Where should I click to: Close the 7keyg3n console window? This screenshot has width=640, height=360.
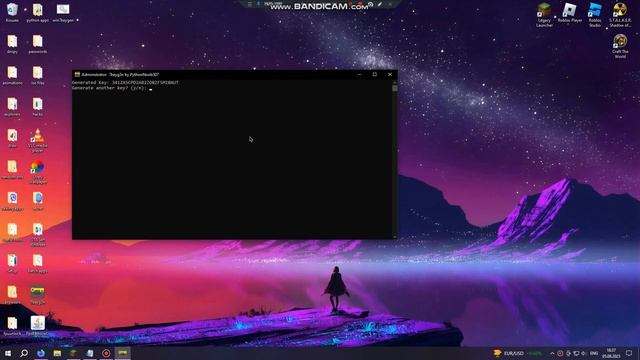point(390,75)
